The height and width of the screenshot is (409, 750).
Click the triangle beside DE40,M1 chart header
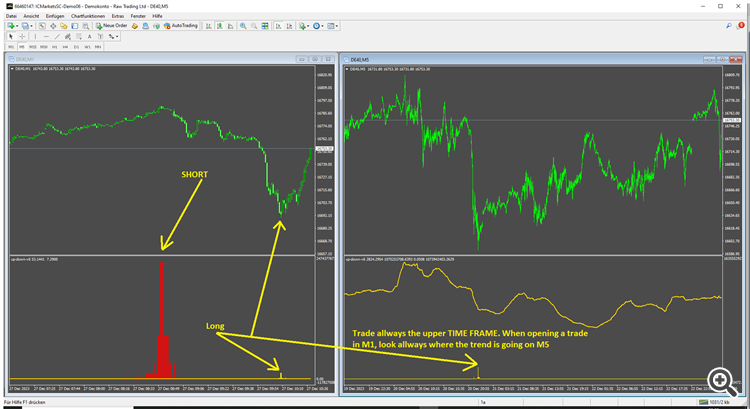(x=12, y=69)
